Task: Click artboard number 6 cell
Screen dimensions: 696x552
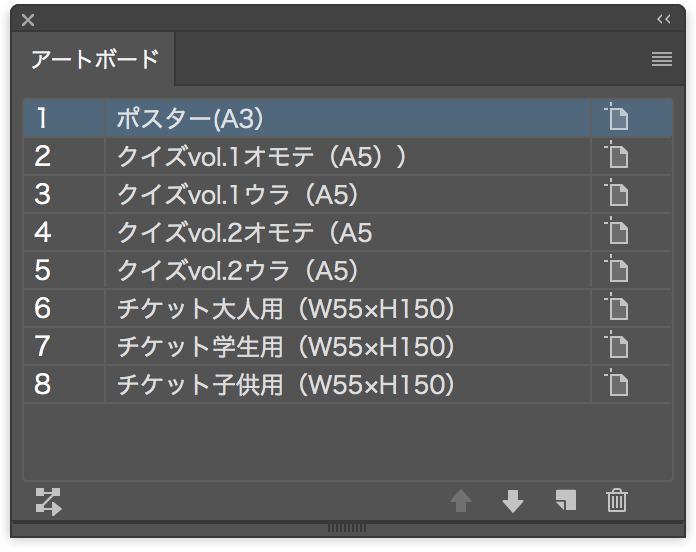Action: point(64,308)
